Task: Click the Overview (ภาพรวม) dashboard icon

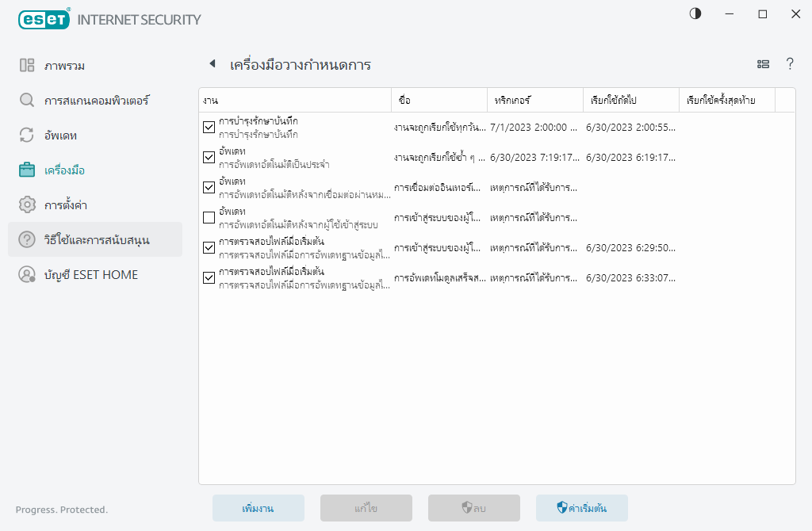Action: [27, 66]
